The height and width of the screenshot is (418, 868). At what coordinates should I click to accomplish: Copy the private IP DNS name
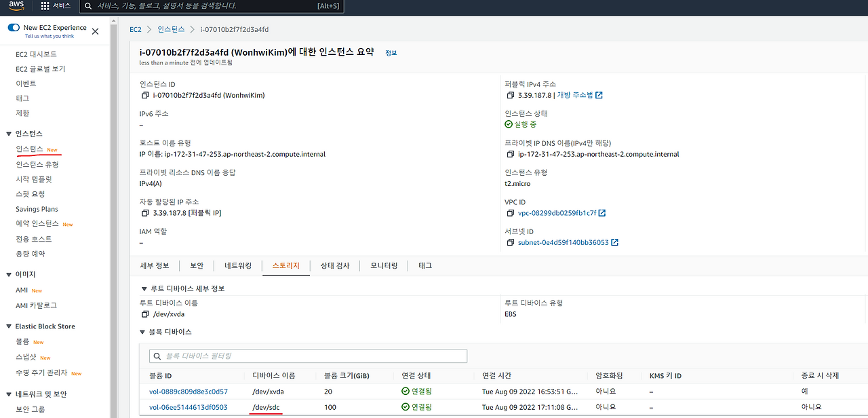pos(511,154)
